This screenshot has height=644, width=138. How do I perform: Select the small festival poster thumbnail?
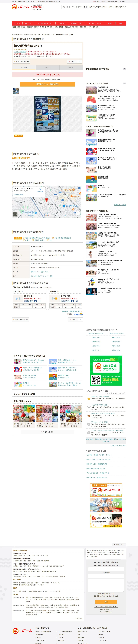click(x=16, y=90)
